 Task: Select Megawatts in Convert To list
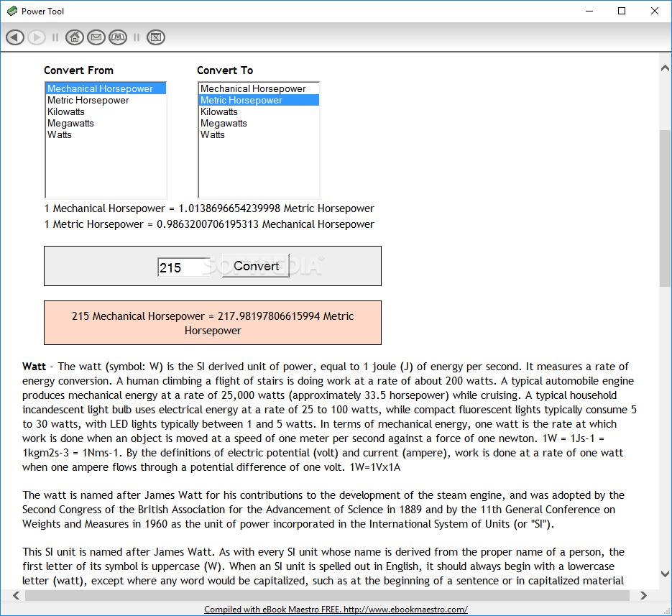click(x=259, y=124)
